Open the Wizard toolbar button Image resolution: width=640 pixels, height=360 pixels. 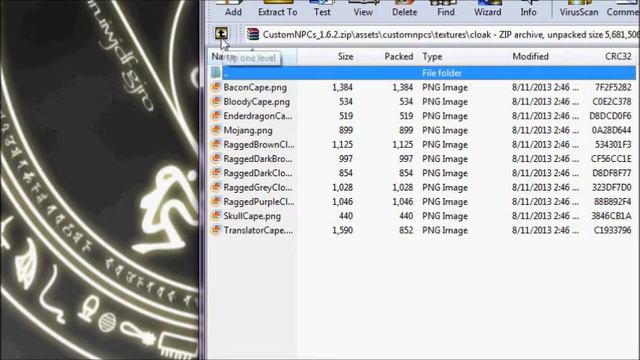[x=487, y=9]
